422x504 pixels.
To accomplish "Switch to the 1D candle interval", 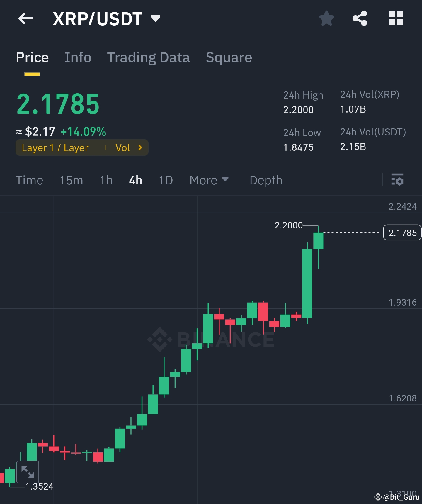I will (x=165, y=180).
